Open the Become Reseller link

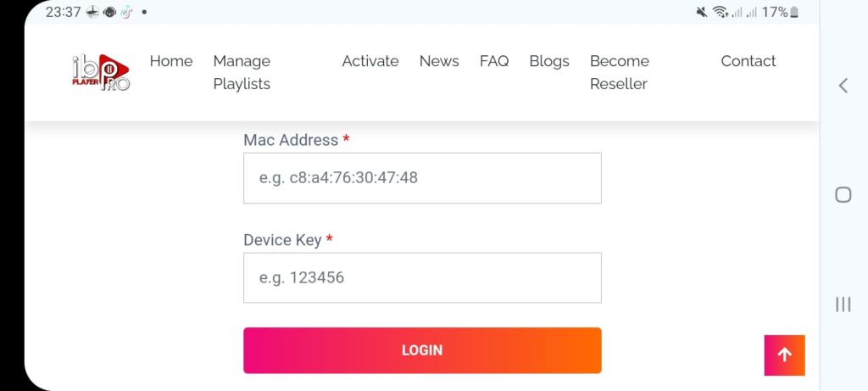620,72
